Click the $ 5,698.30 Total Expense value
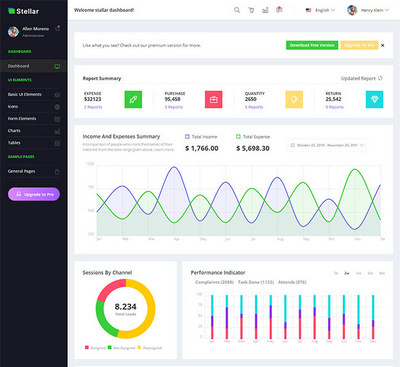This screenshot has width=400, height=367. pyautogui.click(x=253, y=148)
